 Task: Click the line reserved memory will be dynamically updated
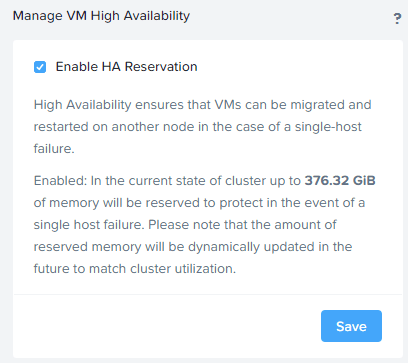click(193, 247)
